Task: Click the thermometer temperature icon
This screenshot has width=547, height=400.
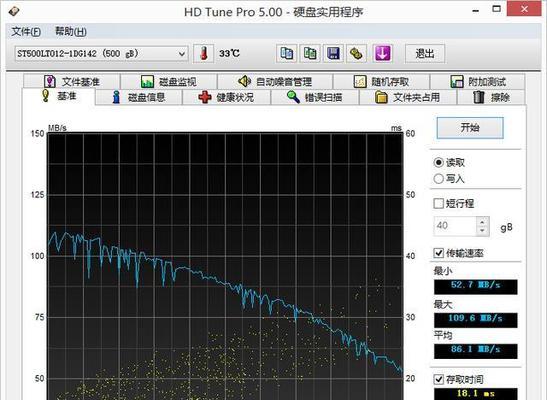Action: (x=203, y=54)
